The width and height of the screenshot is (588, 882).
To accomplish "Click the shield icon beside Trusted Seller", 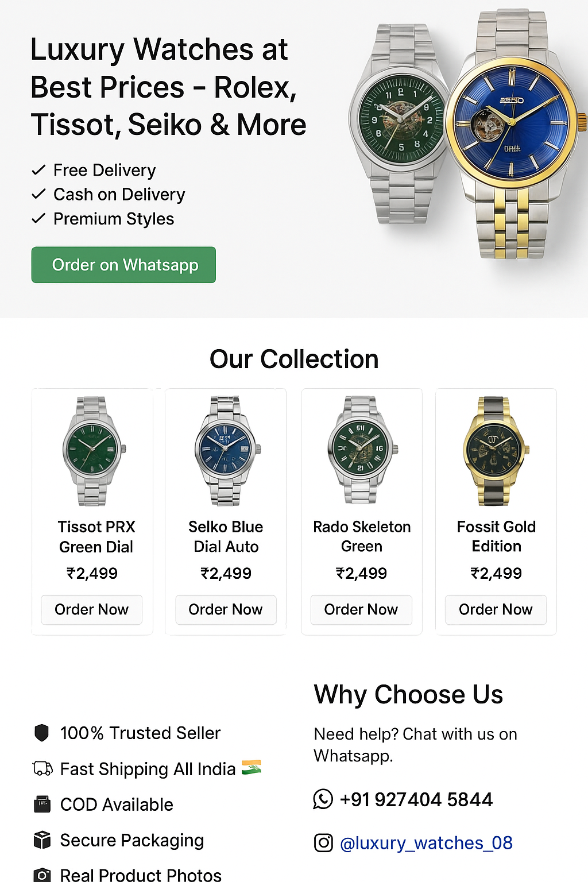I will [41, 733].
